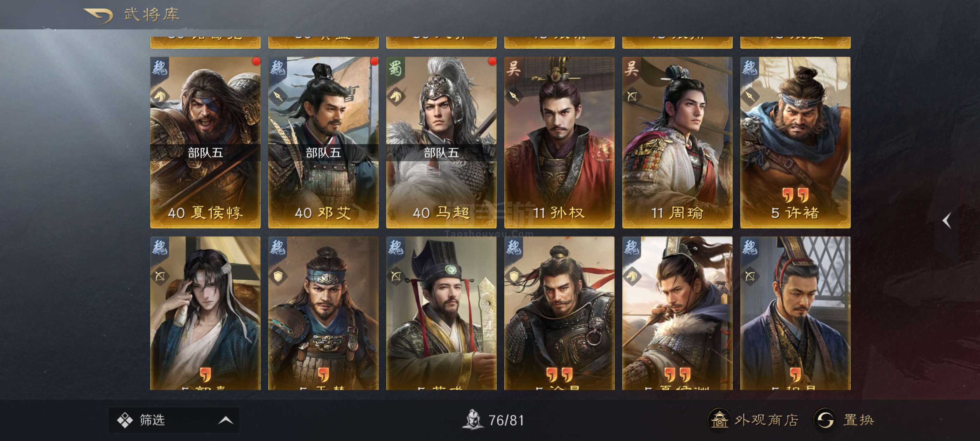The width and height of the screenshot is (980, 441).
Task: Click the 部队五 label on 马超 card
Action: (441, 153)
